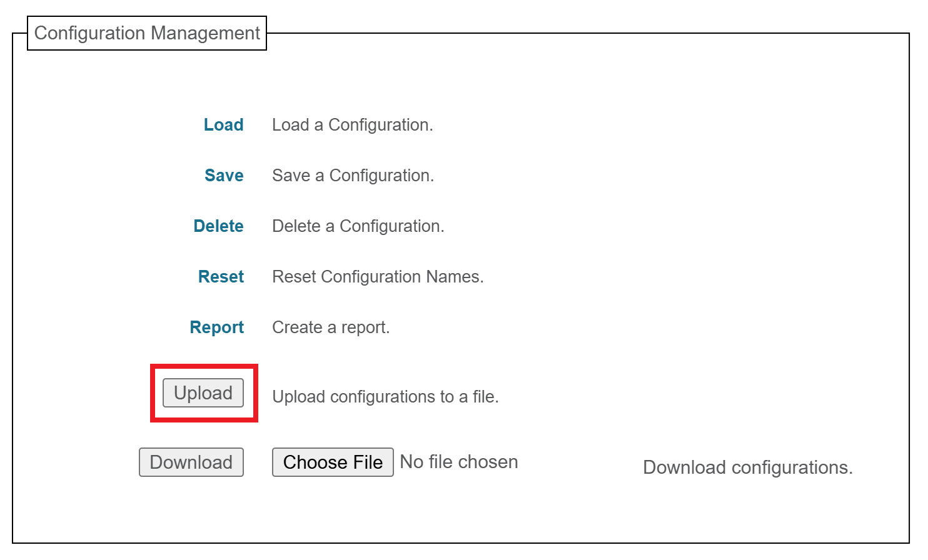The width and height of the screenshot is (928, 560).
Task: Click the 'Reset Configuration Names.' text
Action: click(378, 277)
